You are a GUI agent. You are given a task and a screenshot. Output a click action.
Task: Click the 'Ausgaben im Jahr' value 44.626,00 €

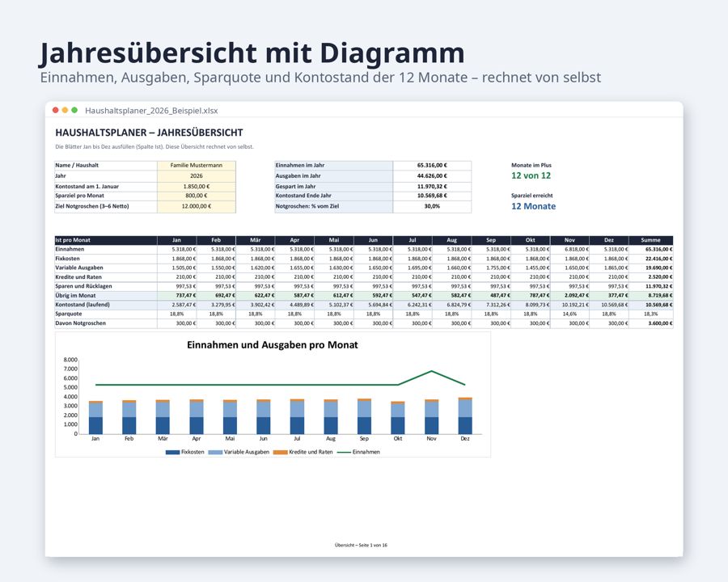(432, 176)
